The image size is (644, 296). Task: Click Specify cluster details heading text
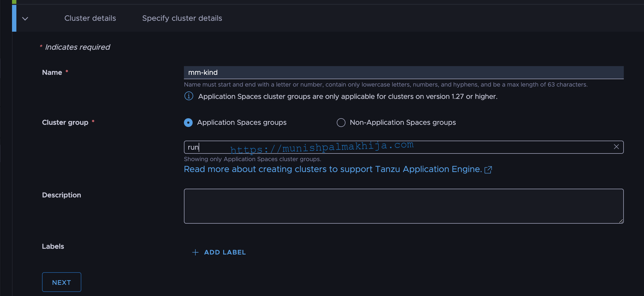[182, 18]
